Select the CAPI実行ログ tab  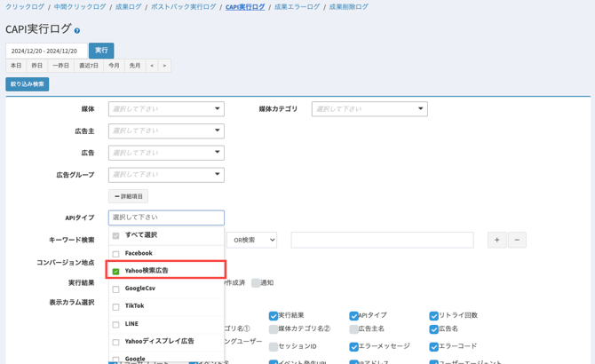[x=245, y=7]
